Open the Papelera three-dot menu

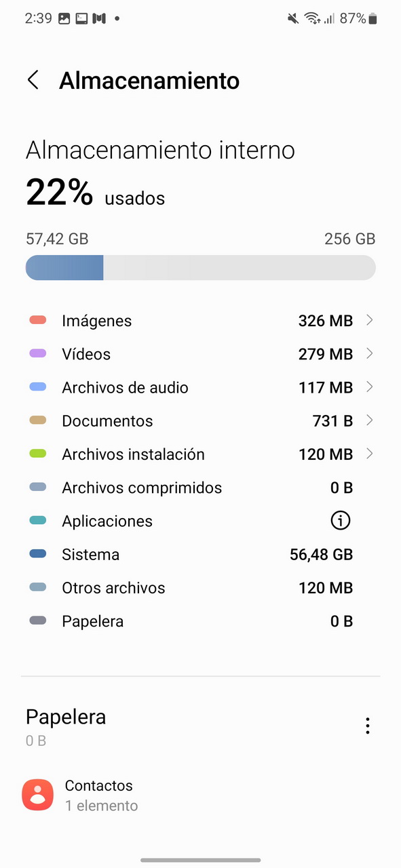(367, 726)
